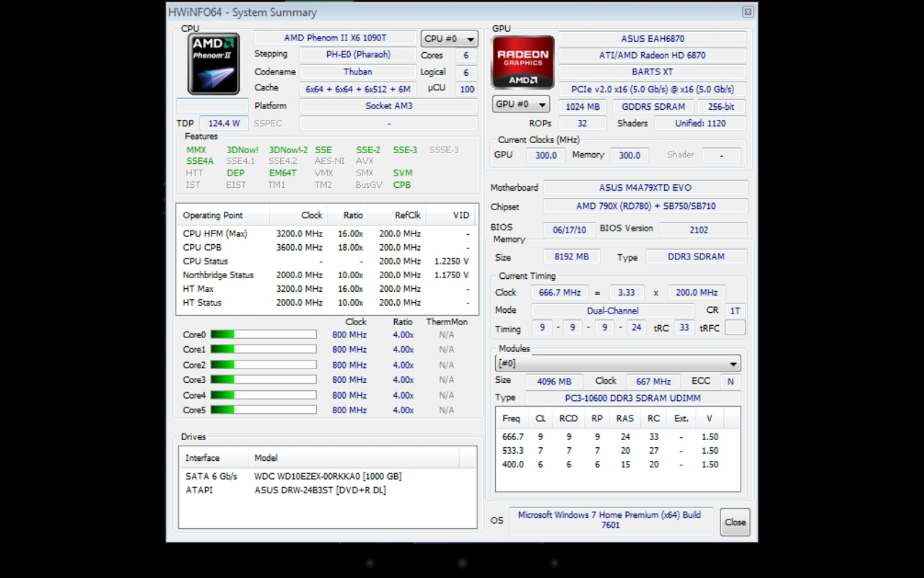
Task: Click the DDR3 SDRAM memory type field
Action: (696, 256)
